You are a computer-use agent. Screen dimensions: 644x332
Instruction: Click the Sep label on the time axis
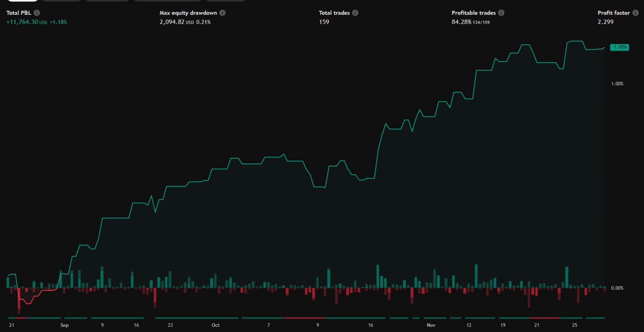pos(64,325)
